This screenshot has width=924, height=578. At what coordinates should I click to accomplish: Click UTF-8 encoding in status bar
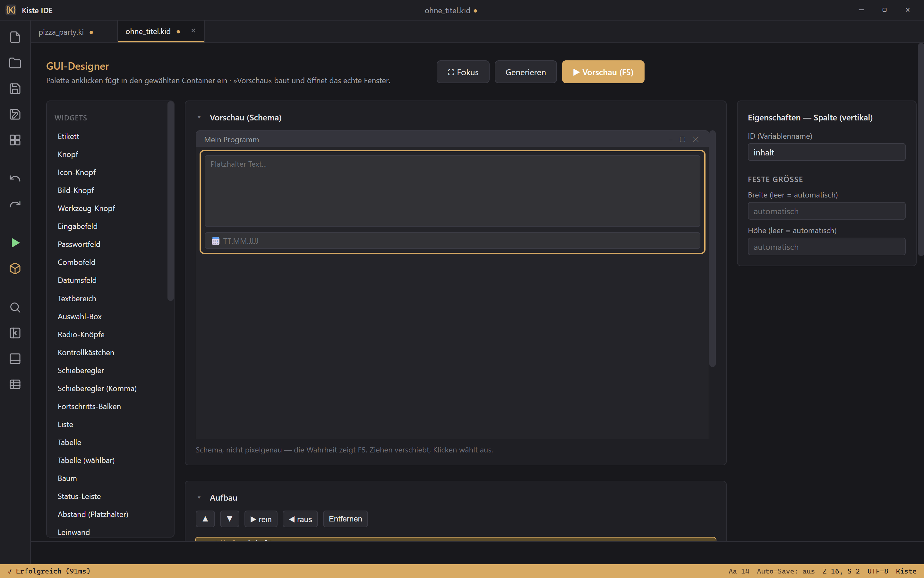pos(877,571)
